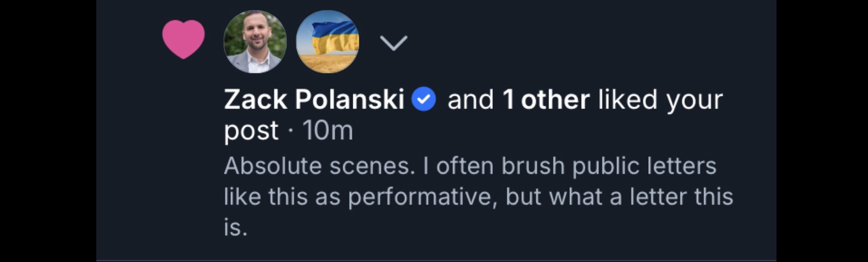Open the post starting with "Absolute scenes"

[318, 166]
